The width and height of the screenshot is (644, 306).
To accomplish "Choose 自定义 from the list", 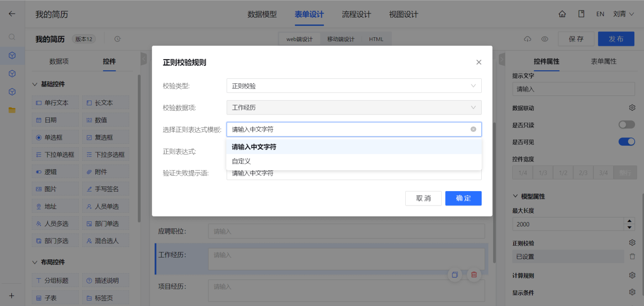I will point(354,161).
